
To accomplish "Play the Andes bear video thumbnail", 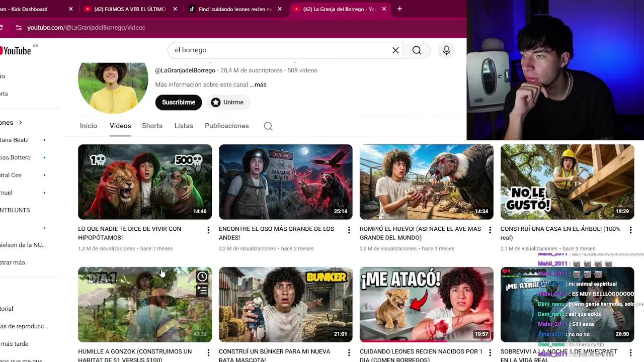I will click(286, 182).
